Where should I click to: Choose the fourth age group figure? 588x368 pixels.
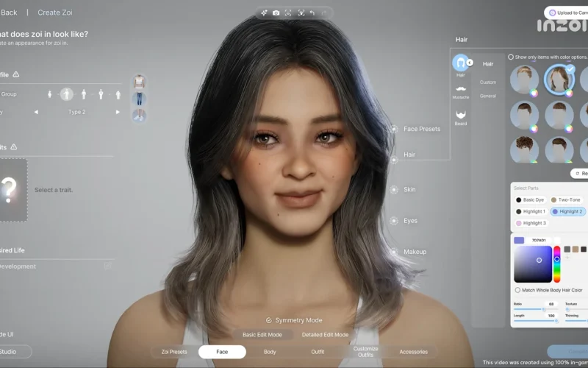tap(101, 94)
